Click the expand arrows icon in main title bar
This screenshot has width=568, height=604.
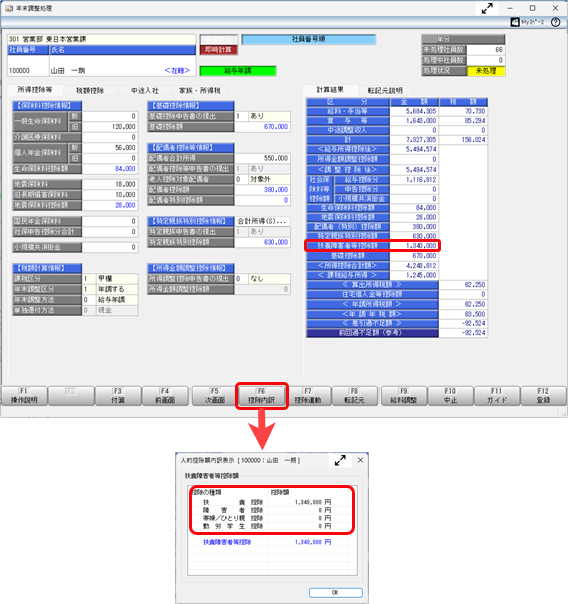487,8
